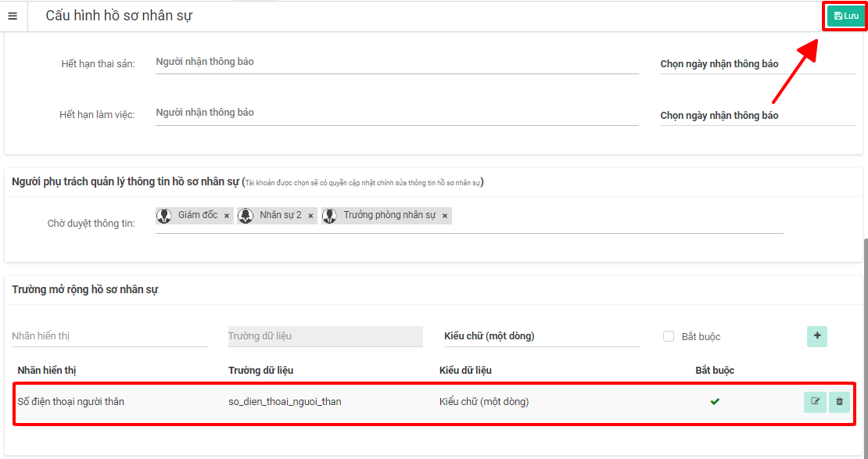Image resolution: width=868 pixels, height=459 pixels.
Task: Click recipient field for Hết hạn làm việc
Action: tap(396, 113)
